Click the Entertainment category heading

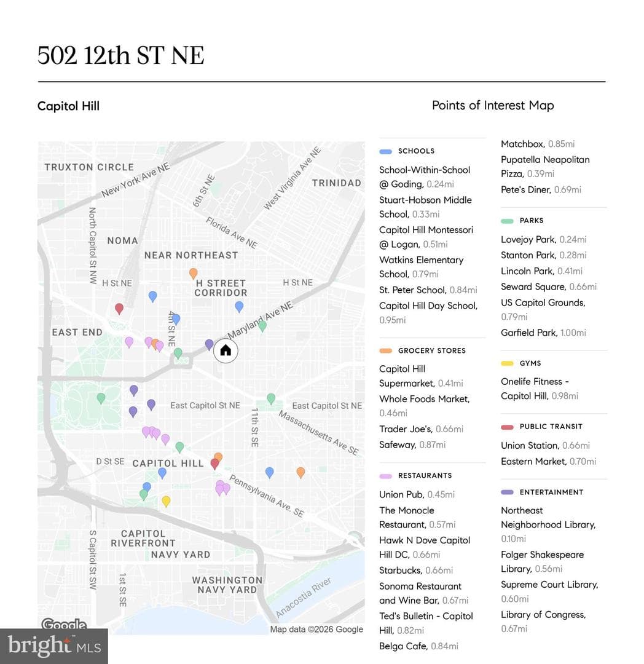(551, 492)
